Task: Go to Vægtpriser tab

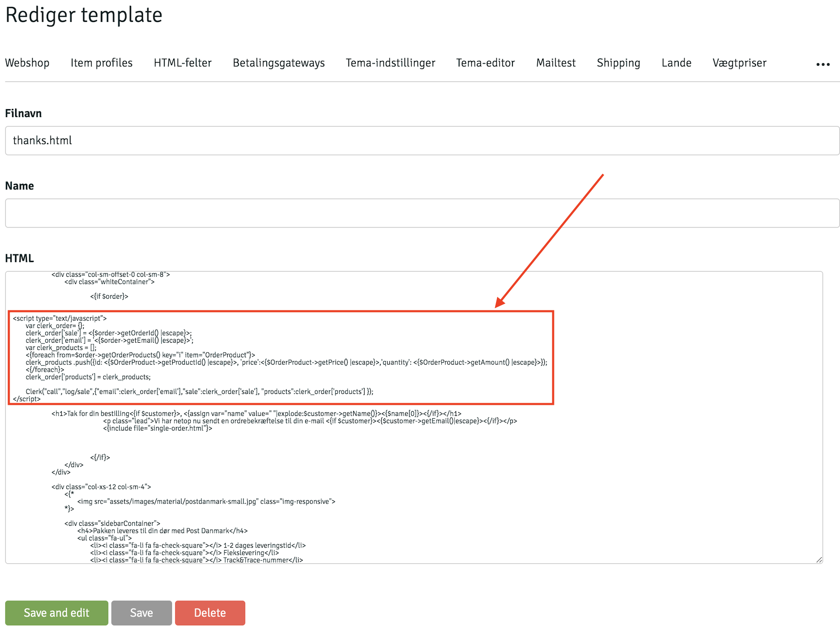Action: (739, 63)
